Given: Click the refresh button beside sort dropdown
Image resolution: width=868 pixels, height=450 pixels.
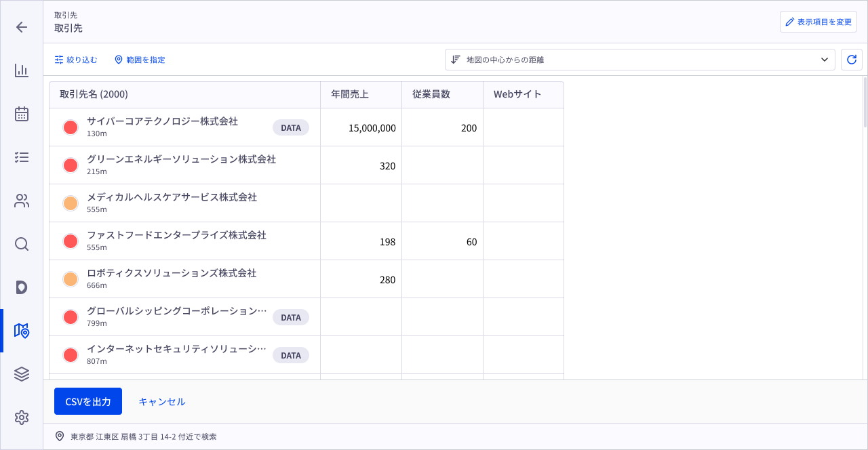Looking at the screenshot, I should (852, 60).
